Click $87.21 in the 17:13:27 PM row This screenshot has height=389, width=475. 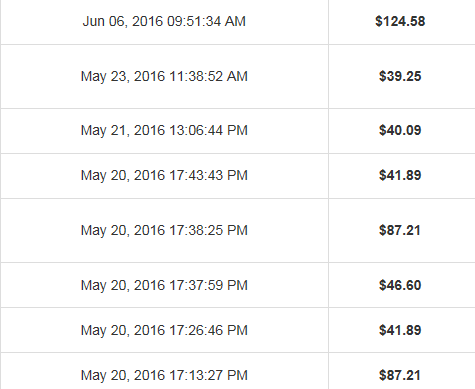click(400, 375)
